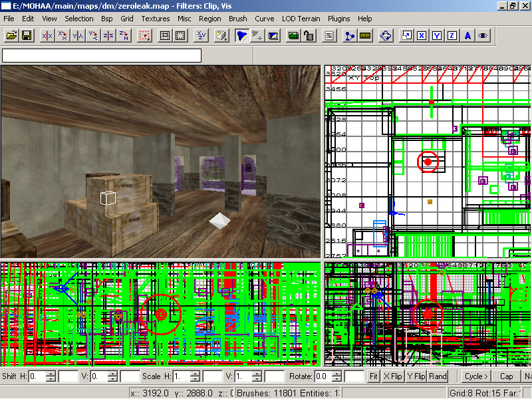
Task: Focus the Rotate value field showing 0.0
Action: 323,376
